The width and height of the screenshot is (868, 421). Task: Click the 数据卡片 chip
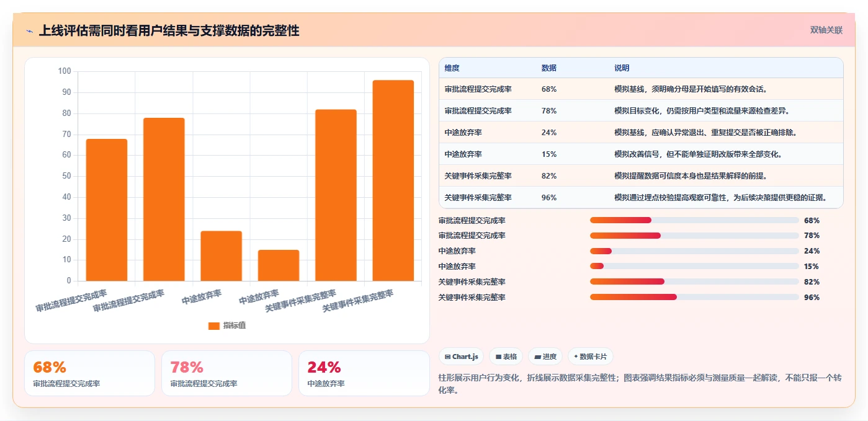coord(591,357)
